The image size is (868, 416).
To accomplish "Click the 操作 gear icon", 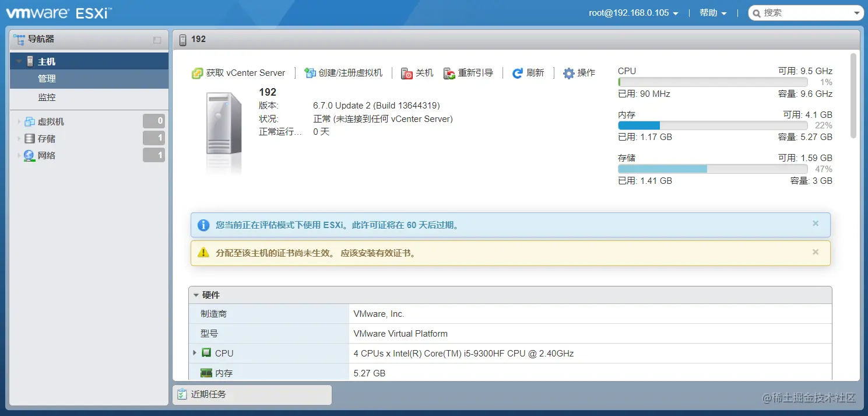I will pos(569,73).
